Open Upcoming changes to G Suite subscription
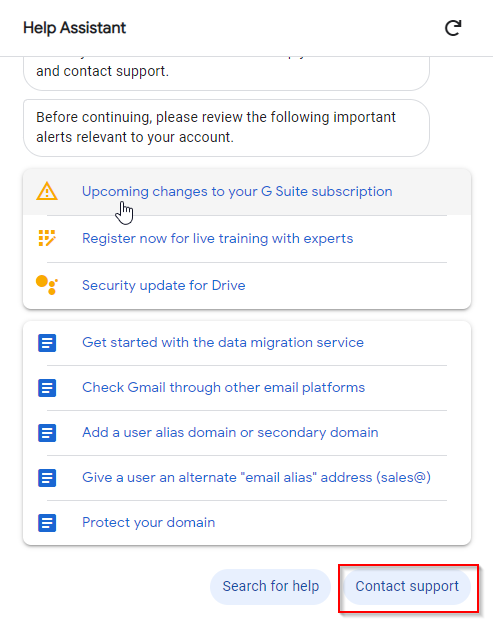 (237, 192)
